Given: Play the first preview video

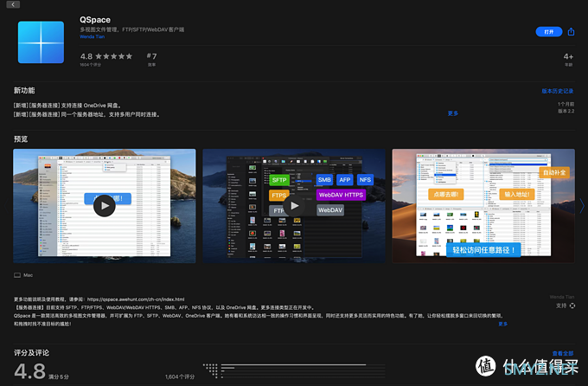Looking at the screenshot, I should pyautogui.click(x=105, y=206).
